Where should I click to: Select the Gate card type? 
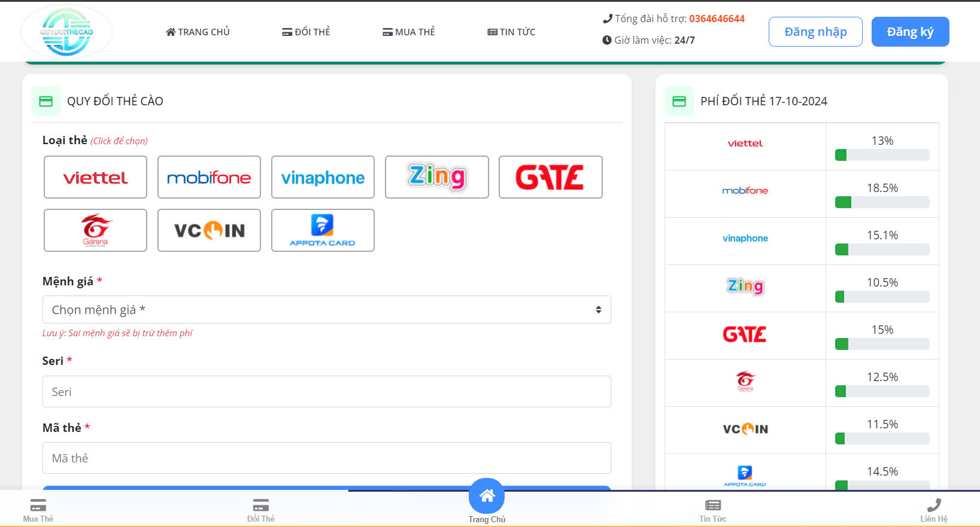(550, 177)
